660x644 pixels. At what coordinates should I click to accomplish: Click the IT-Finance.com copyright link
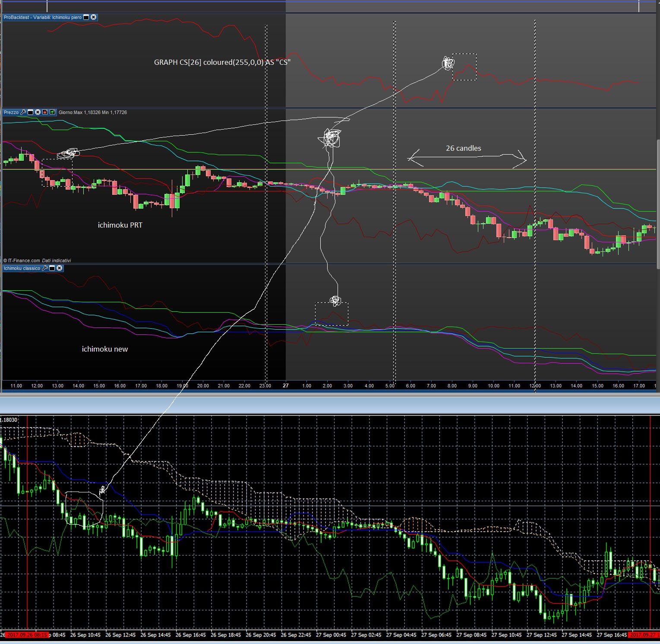tap(24, 260)
